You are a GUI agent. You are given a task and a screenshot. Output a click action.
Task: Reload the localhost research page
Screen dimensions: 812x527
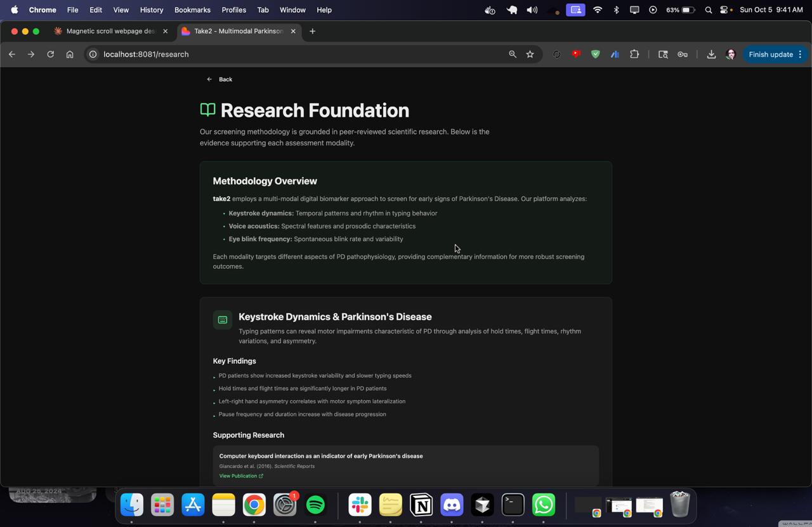pyautogui.click(x=51, y=55)
